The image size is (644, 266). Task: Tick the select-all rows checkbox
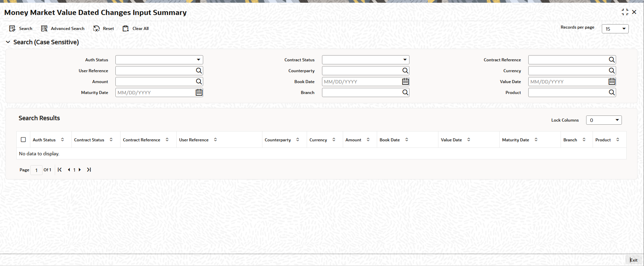tap(23, 140)
